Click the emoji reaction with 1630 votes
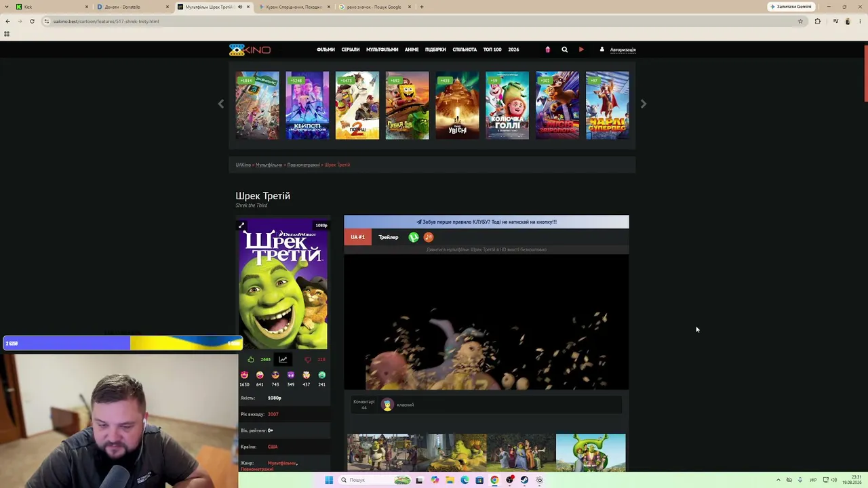 click(x=244, y=375)
